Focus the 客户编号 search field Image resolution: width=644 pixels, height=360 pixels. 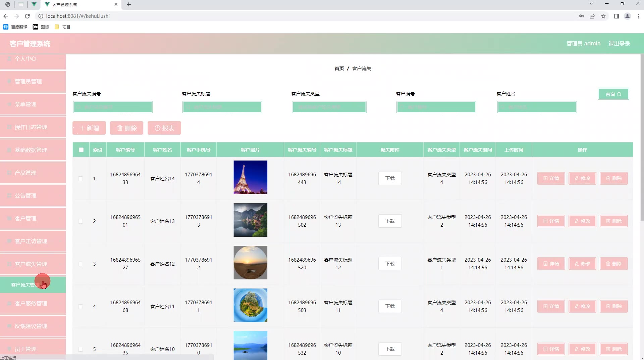pos(436,107)
